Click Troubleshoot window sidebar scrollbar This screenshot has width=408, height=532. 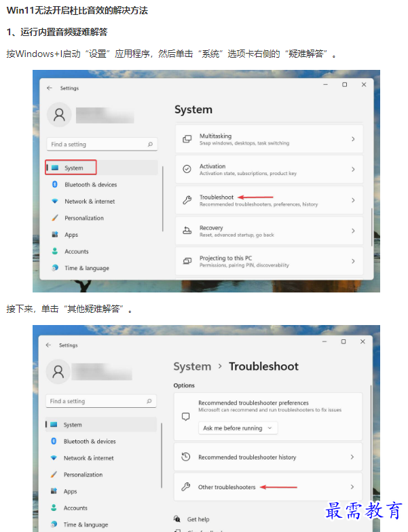[x=162, y=455]
